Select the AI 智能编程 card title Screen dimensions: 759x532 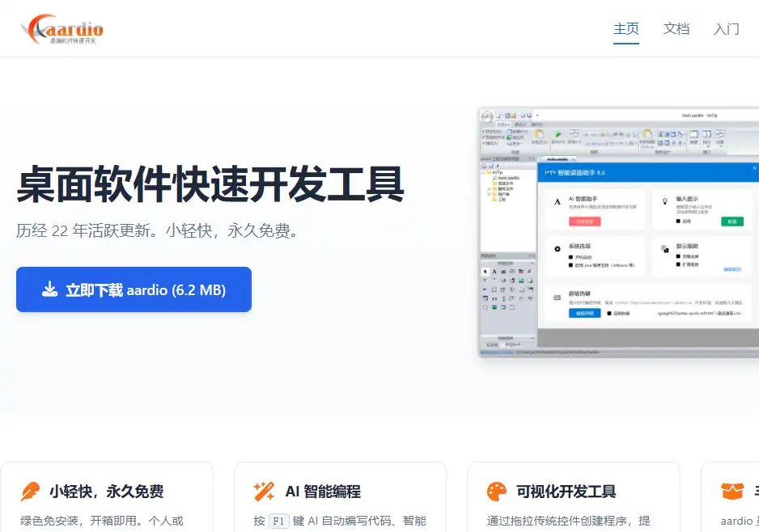[x=323, y=492]
